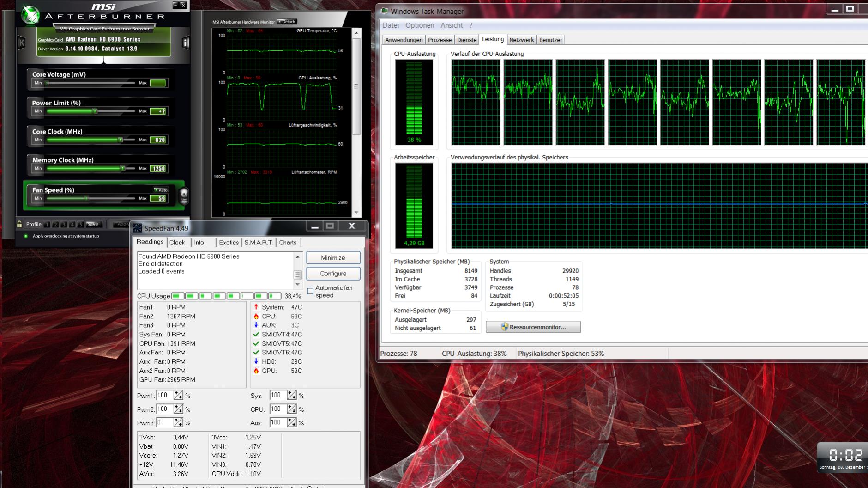Click the blue arrow icon beside AUX temperature
The image size is (868, 488).
tap(256, 325)
